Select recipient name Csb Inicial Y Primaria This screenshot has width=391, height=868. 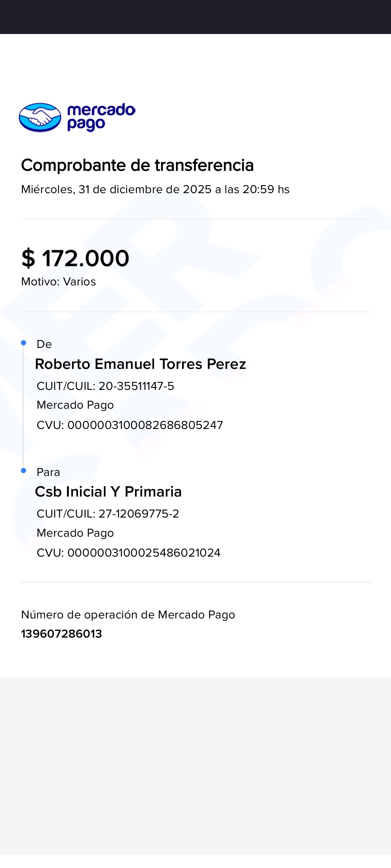click(x=108, y=492)
